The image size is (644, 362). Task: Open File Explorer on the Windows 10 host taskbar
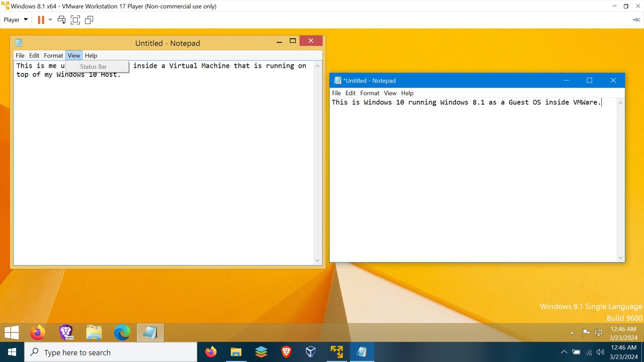236,352
